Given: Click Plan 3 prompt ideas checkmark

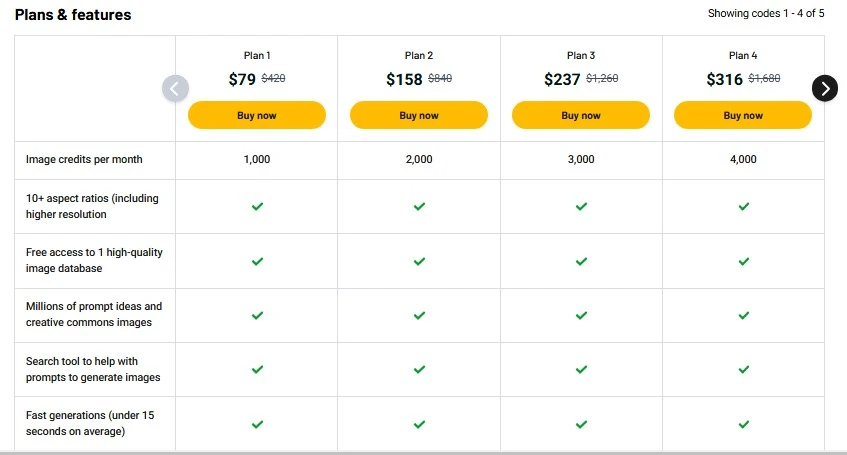Looking at the screenshot, I should click(x=581, y=315).
